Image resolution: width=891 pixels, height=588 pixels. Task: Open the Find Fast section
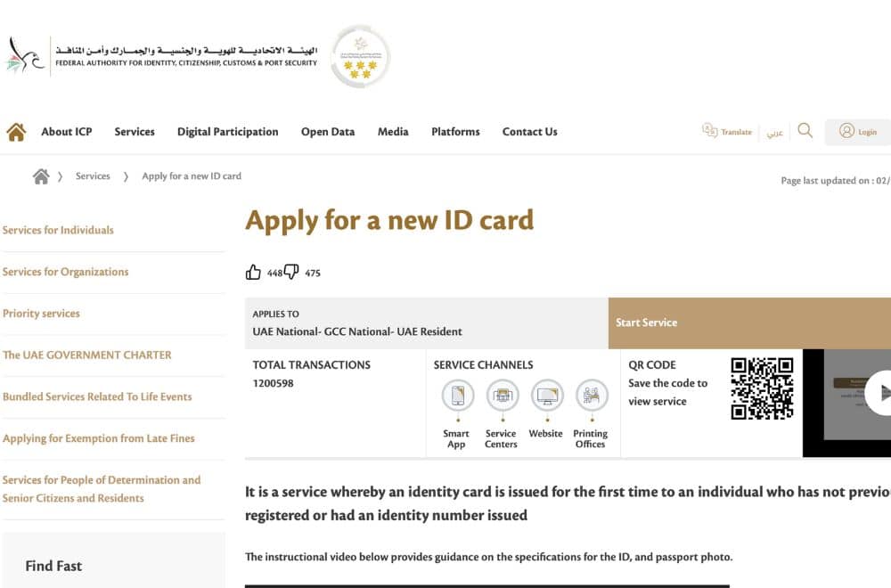53,566
